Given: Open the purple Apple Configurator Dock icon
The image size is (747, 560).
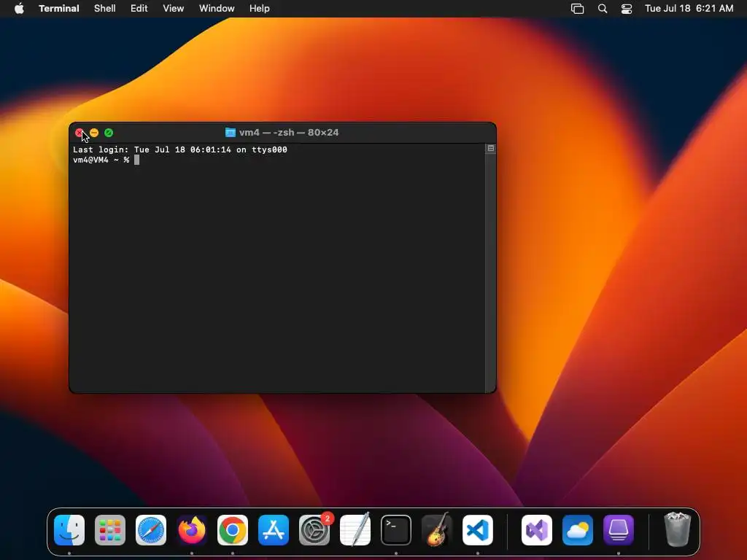Looking at the screenshot, I should [x=619, y=530].
